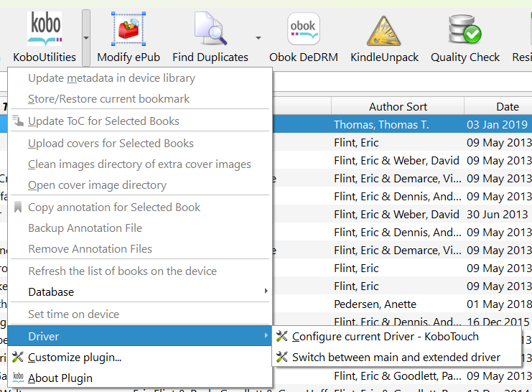Open Customize plugin settings
Image resolution: width=532 pixels, height=392 pixels.
point(75,357)
